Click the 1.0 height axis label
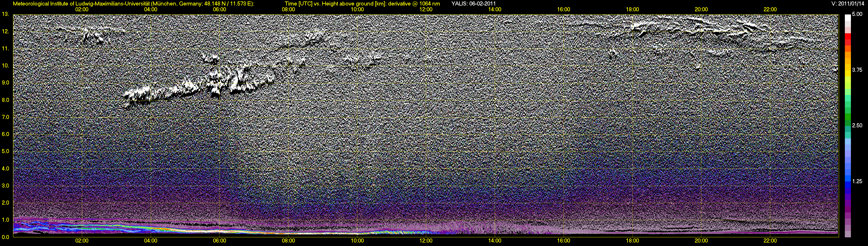This screenshot has width=868, height=246. 5,220
